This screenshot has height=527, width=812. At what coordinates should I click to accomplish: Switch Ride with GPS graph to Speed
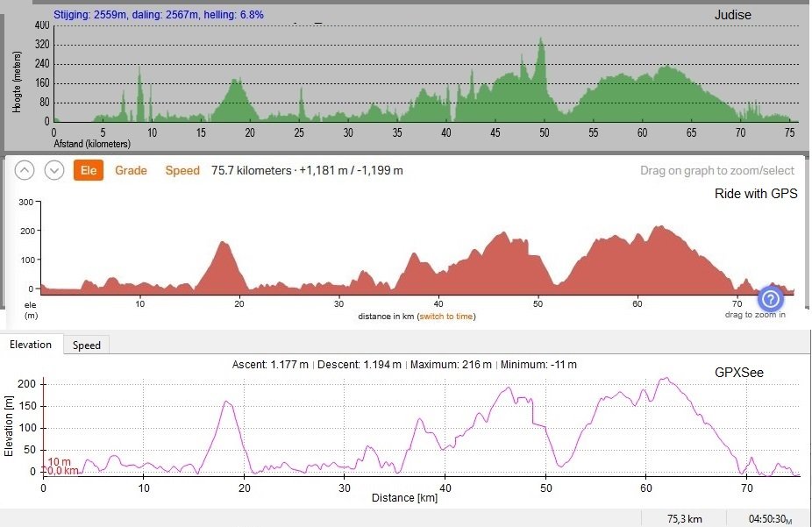click(182, 171)
